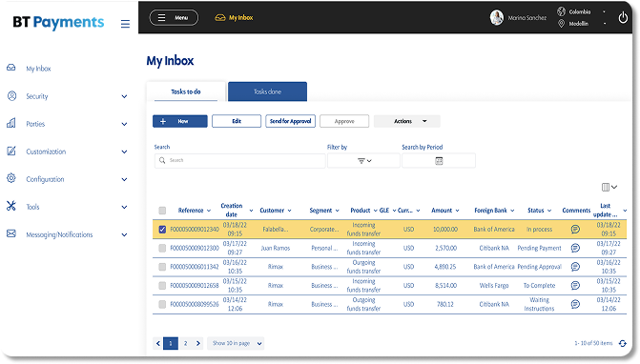Check the Juan Ramos row checkbox

(162, 248)
